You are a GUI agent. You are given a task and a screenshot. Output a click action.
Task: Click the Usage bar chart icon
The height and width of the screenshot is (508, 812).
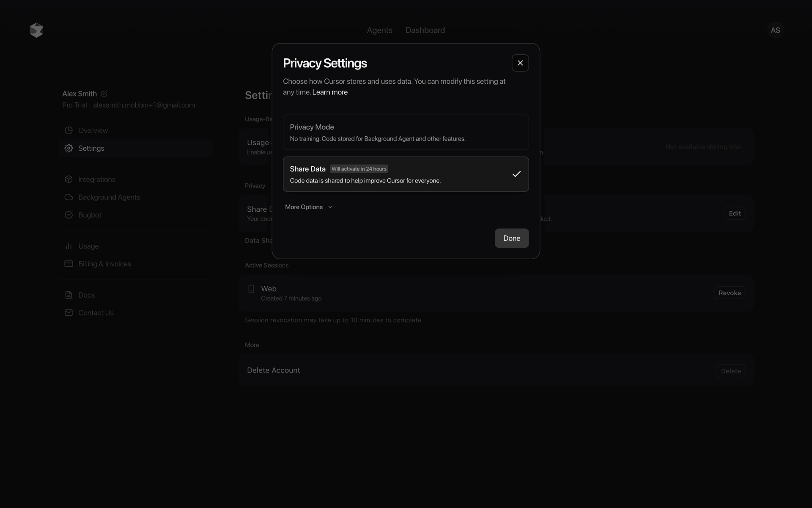click(x=69, y=246)
